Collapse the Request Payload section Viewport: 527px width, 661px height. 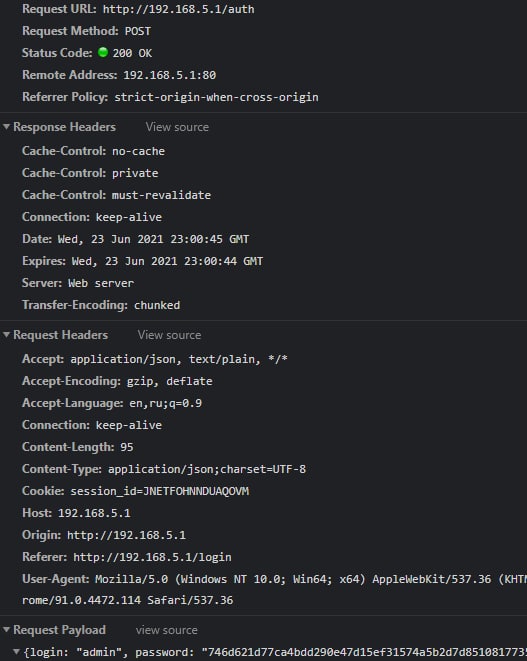tap(6, 629)
